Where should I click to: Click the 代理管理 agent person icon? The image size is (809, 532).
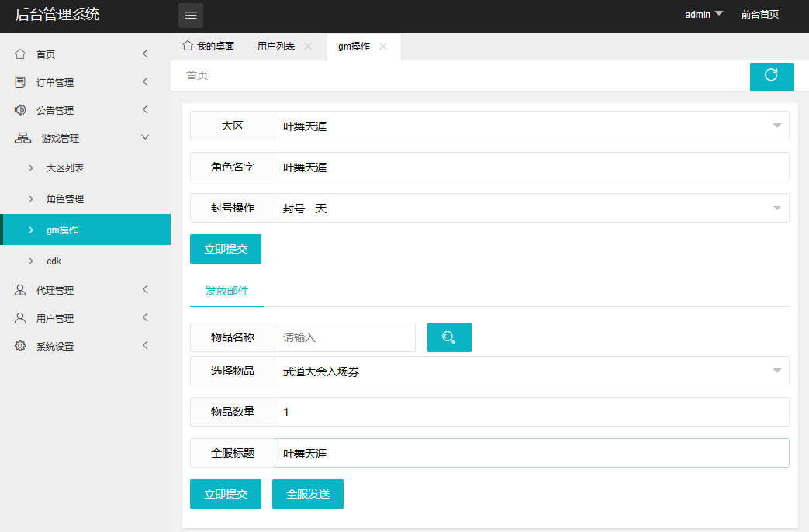[x=20, y=290]
